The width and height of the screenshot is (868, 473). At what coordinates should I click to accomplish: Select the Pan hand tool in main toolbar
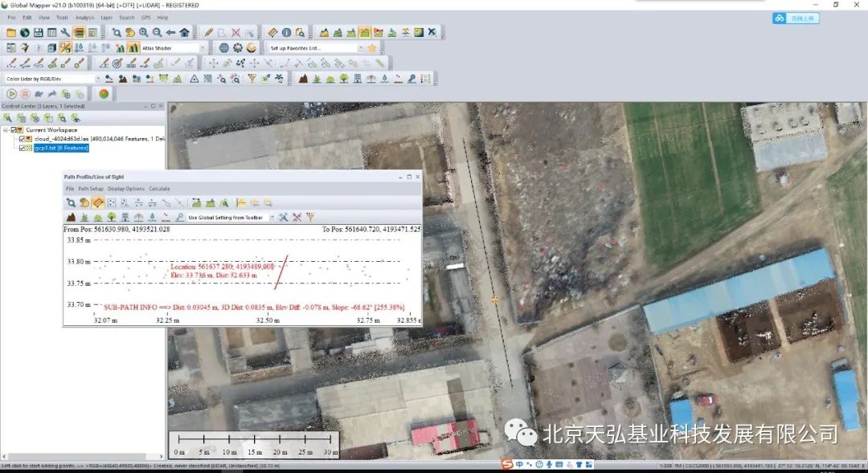[x=130, y=33]
